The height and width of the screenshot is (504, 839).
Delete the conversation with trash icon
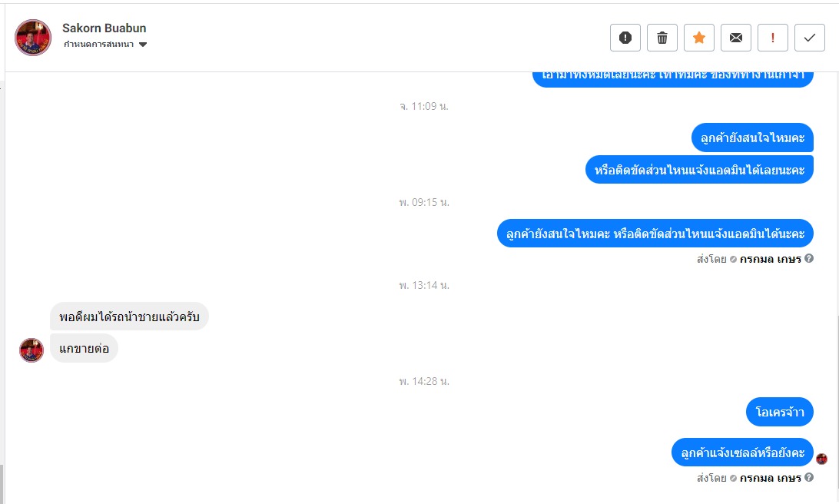(x=662, y=38)
